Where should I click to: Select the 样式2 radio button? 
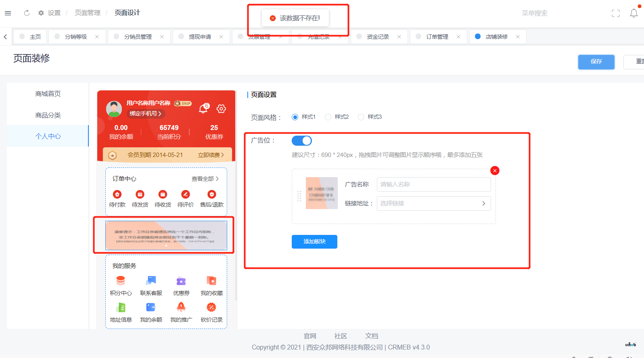point(328,117)
